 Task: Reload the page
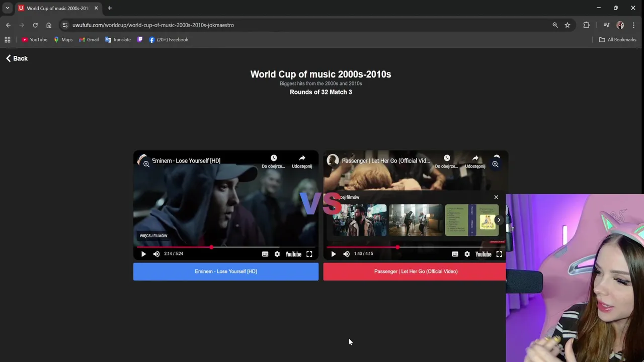click(x=35, y=25)
